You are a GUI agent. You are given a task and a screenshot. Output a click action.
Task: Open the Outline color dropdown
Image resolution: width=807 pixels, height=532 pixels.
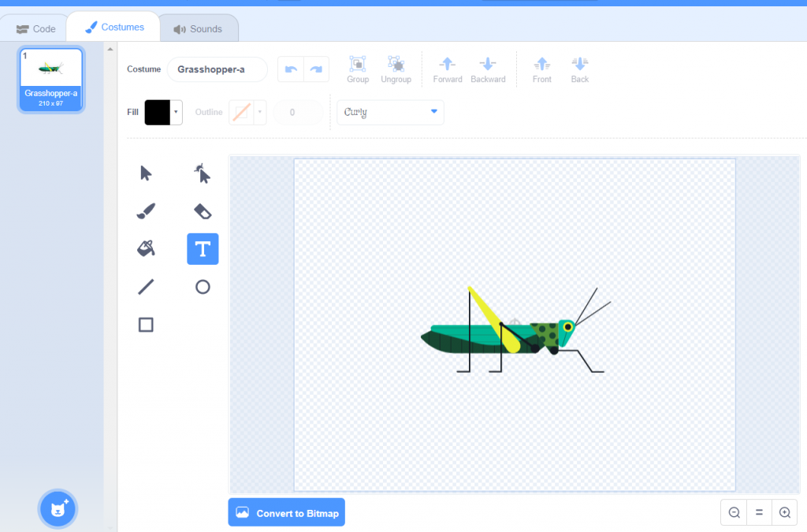click(259, 112)
